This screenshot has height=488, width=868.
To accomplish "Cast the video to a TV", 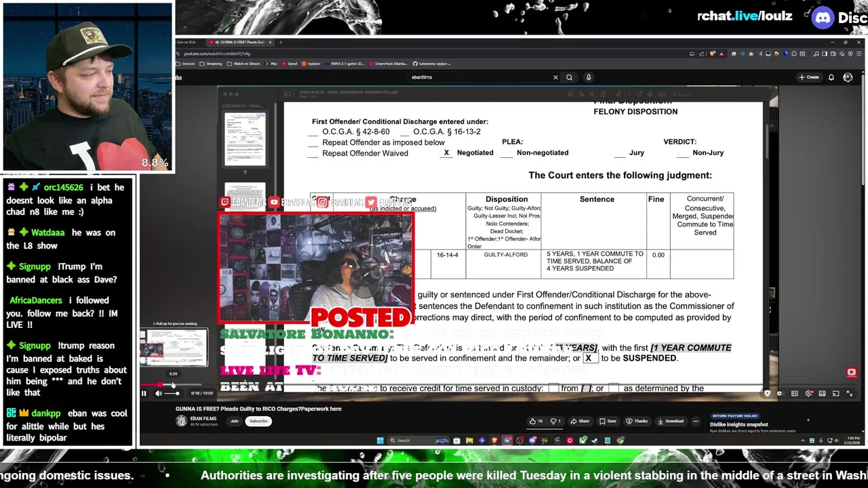I will point(836,393).
